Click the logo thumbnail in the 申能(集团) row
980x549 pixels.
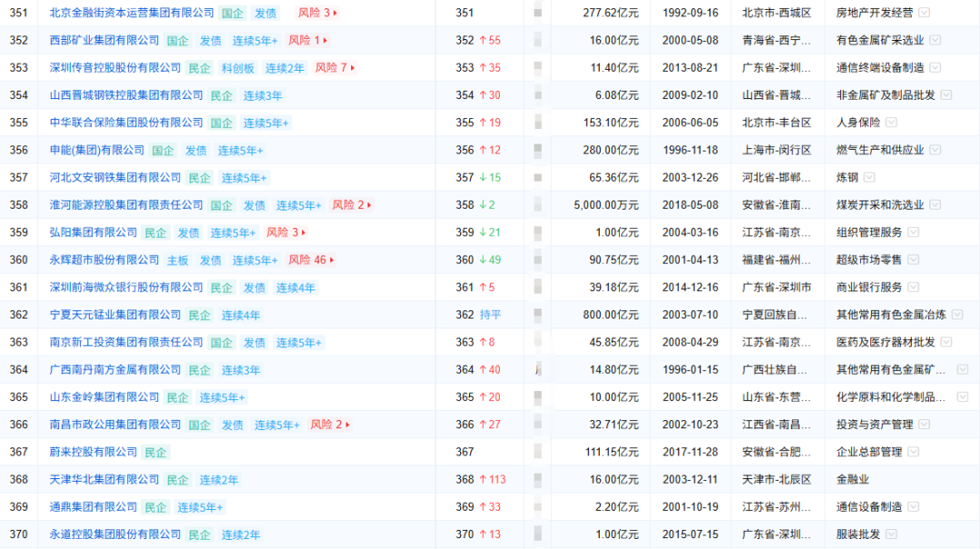click(x=537, y=150)
